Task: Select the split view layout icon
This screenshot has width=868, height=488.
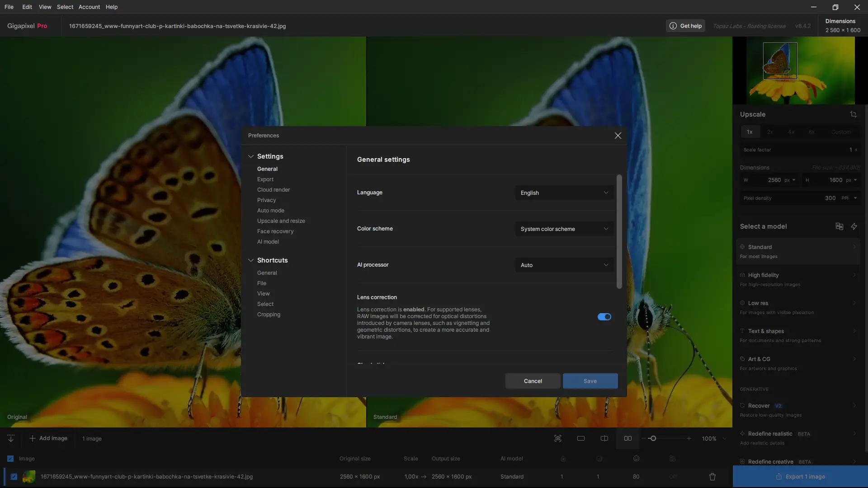Action: point(604,438)
